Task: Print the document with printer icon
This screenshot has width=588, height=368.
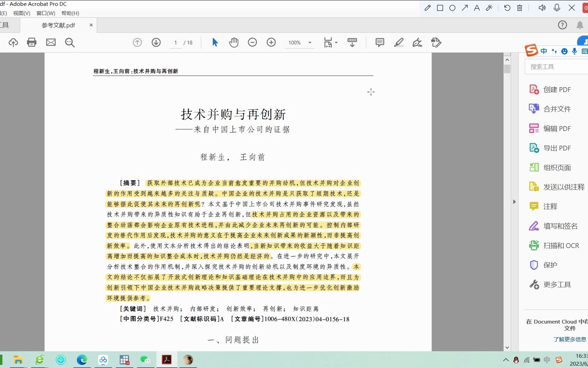Action: tap(32, 42)
